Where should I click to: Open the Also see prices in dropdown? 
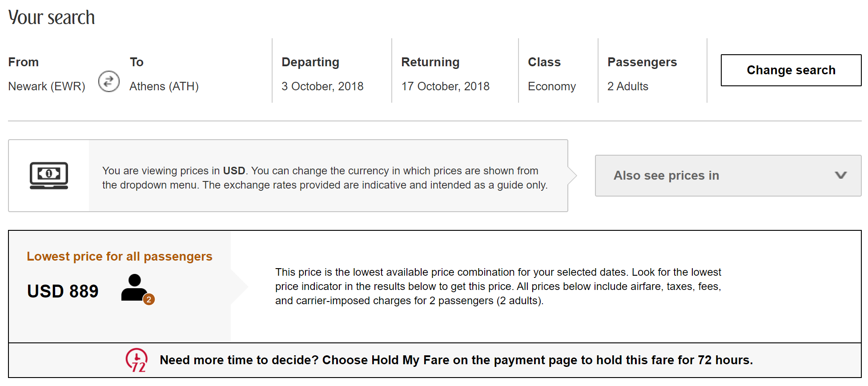[x=727, y=176]
